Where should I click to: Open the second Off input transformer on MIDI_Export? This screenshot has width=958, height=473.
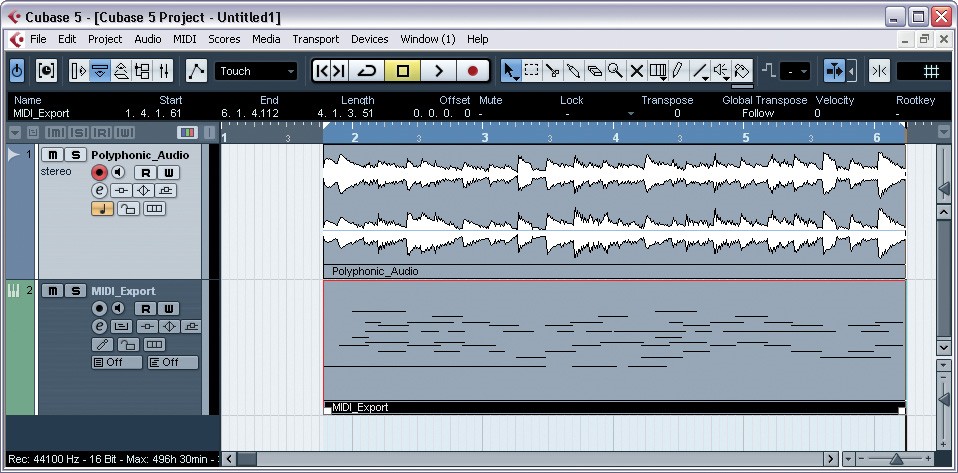pyautogui.click(x=172, y=362)
